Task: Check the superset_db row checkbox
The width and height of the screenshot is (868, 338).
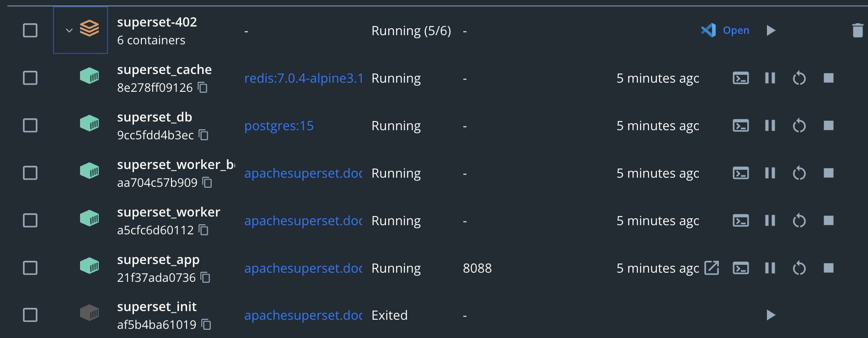Action: pos(30,126)
